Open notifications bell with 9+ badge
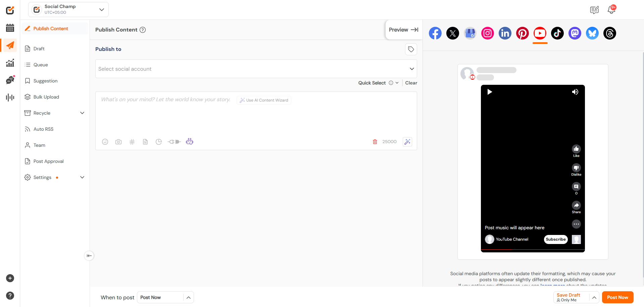Image resolution: width=644 pixels, height=307 pixels. (x=611, y=10)
